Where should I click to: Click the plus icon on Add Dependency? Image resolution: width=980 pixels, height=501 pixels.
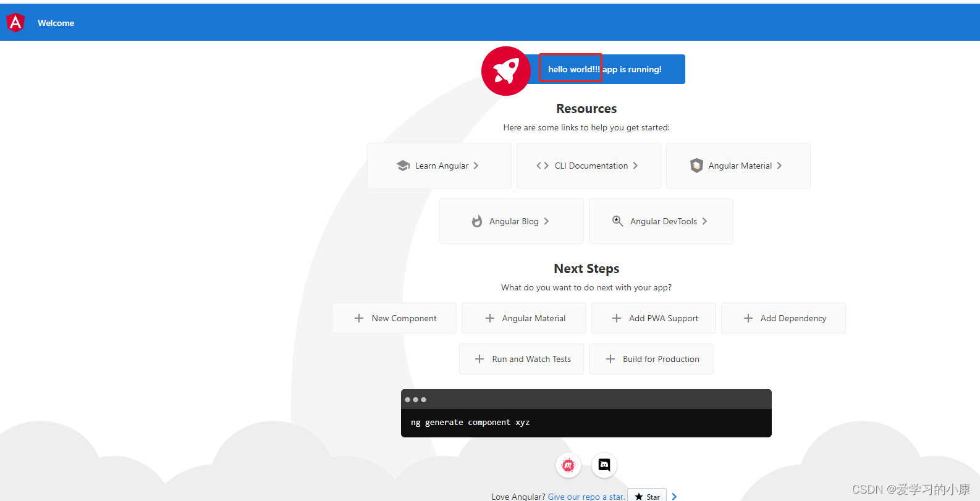click(748, 318)
